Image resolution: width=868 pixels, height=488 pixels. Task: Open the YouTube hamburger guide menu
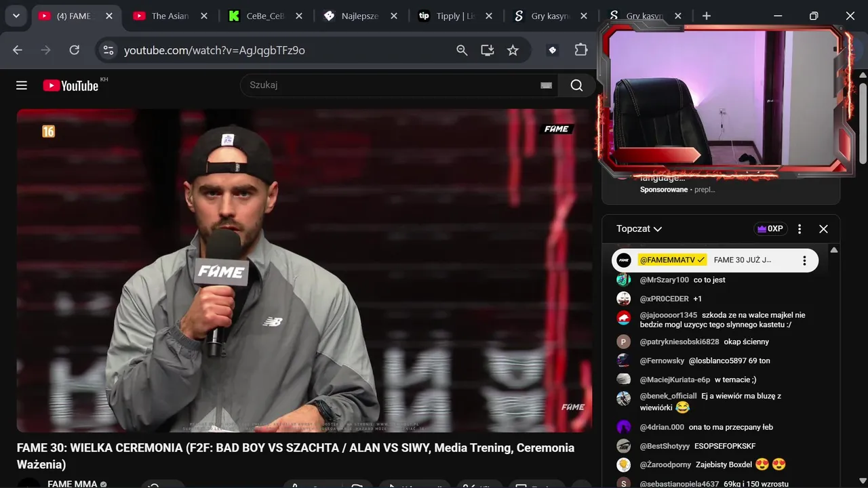[x=22, y=85]
